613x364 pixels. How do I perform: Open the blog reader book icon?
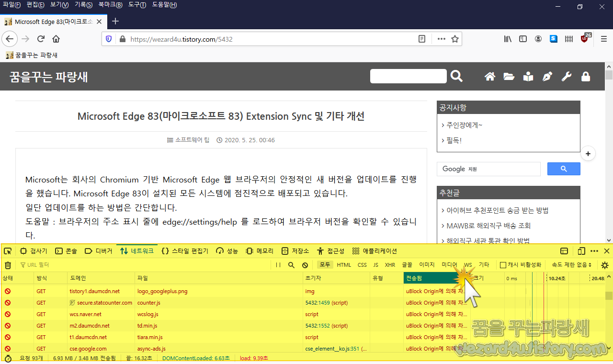(528, 76)
